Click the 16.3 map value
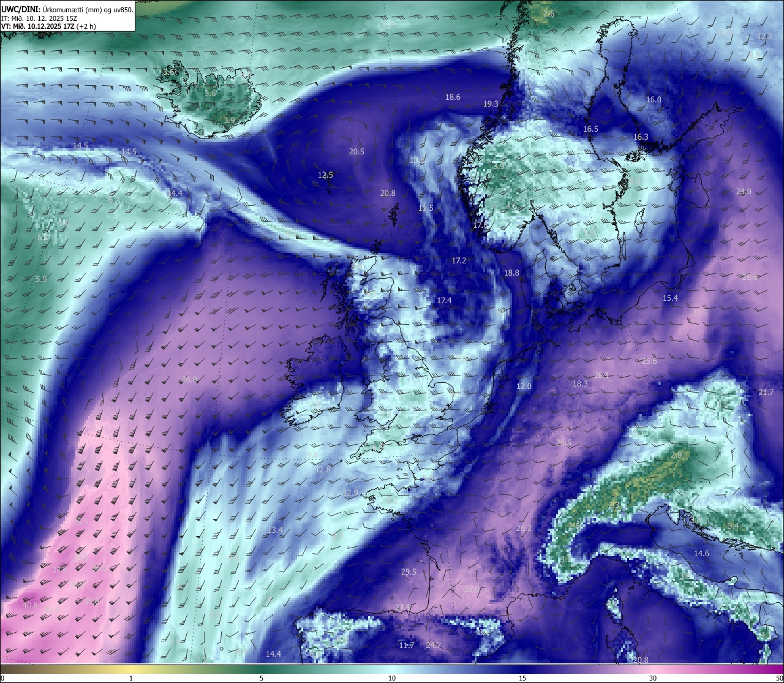The image size is (784, 683). pos(641,137)
